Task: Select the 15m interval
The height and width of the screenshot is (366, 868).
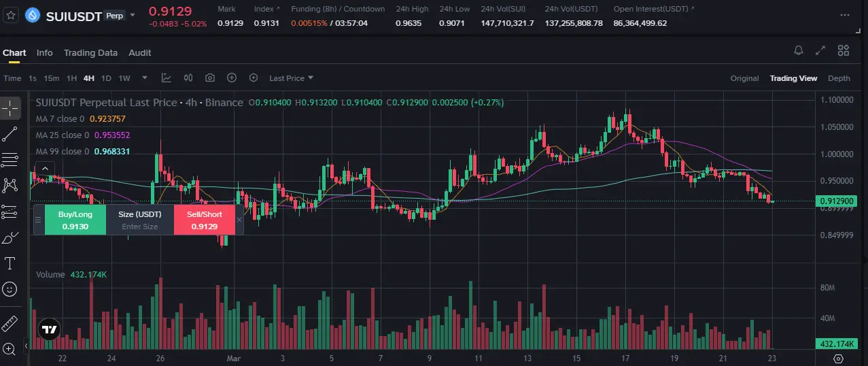Action: point(52,78)
